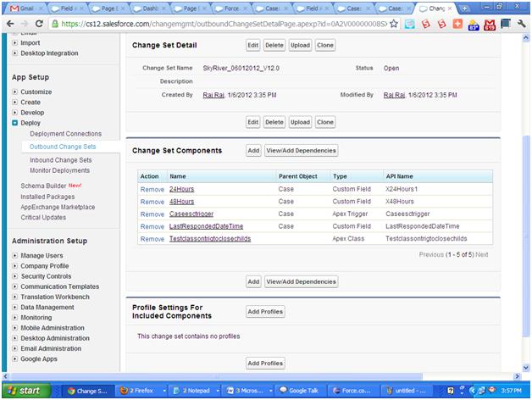Click top Delete change set button
The width and height of the screenshot is (532, 400).
pos(274,45)
